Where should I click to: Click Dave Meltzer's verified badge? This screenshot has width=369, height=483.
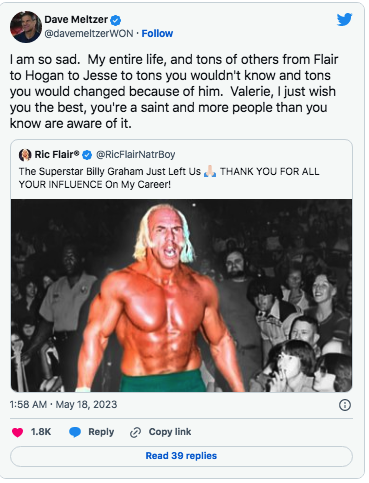pyautogui.click(x=115, y=20)
